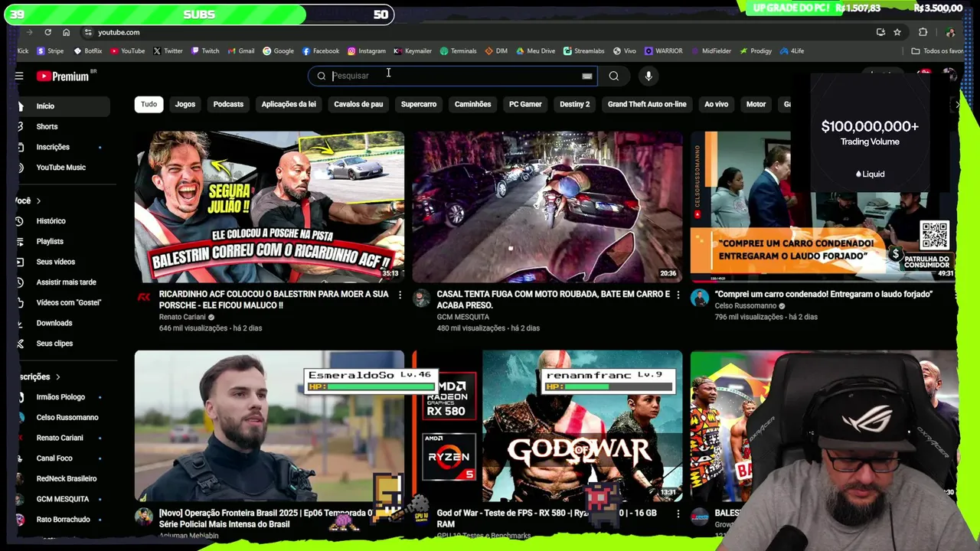
Task: Expand the Você section chevron
Action: pos(38,201)
